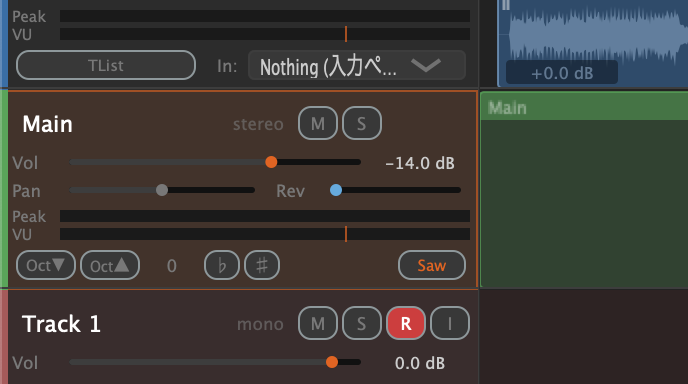688x384 pixels.
Task: Mute Track 1
Action: (x=318, y=323)
